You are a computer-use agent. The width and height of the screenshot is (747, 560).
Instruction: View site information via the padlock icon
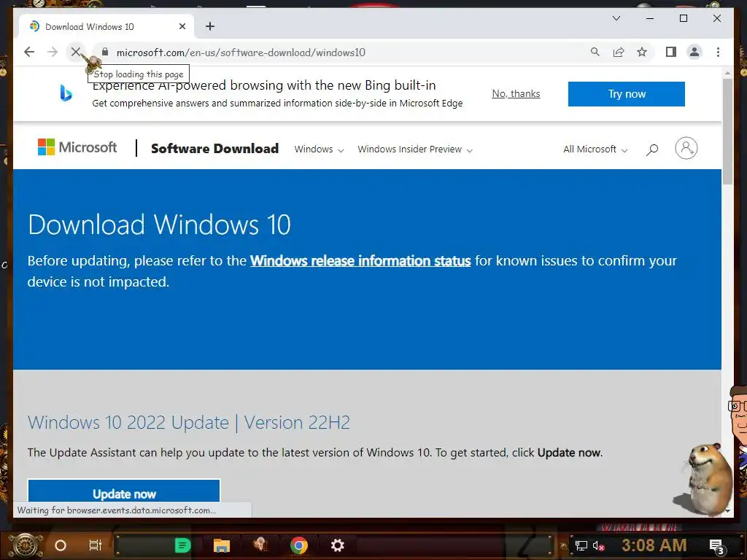[105, 52]
